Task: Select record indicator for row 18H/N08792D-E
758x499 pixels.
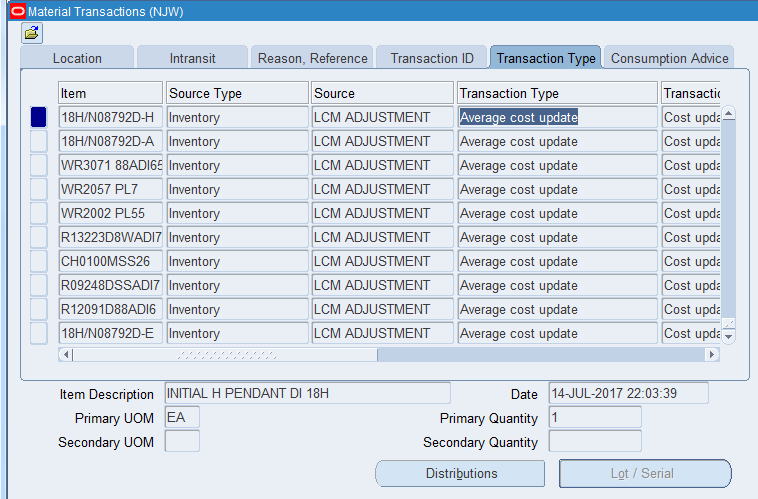Action: pos(39,333)
